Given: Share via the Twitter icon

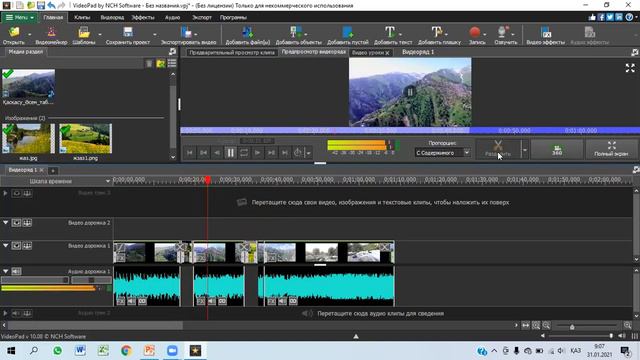Looking at the screenshot, I should point(610,17).
